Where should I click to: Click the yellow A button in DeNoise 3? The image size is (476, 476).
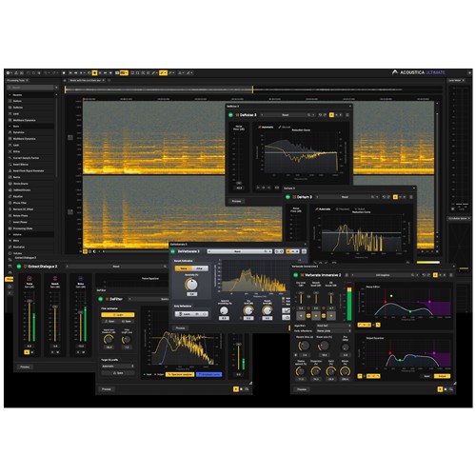pyautogui.click(x=331, y=115)
